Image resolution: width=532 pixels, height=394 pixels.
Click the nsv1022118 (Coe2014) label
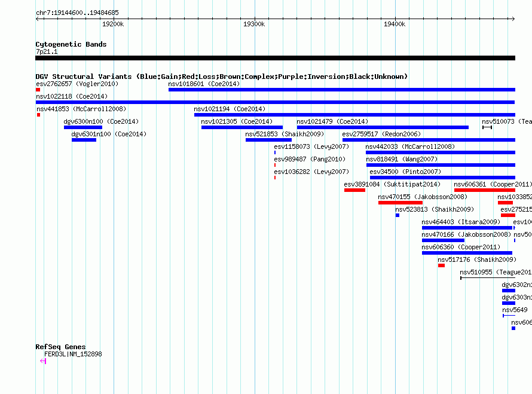coord(72,96)
